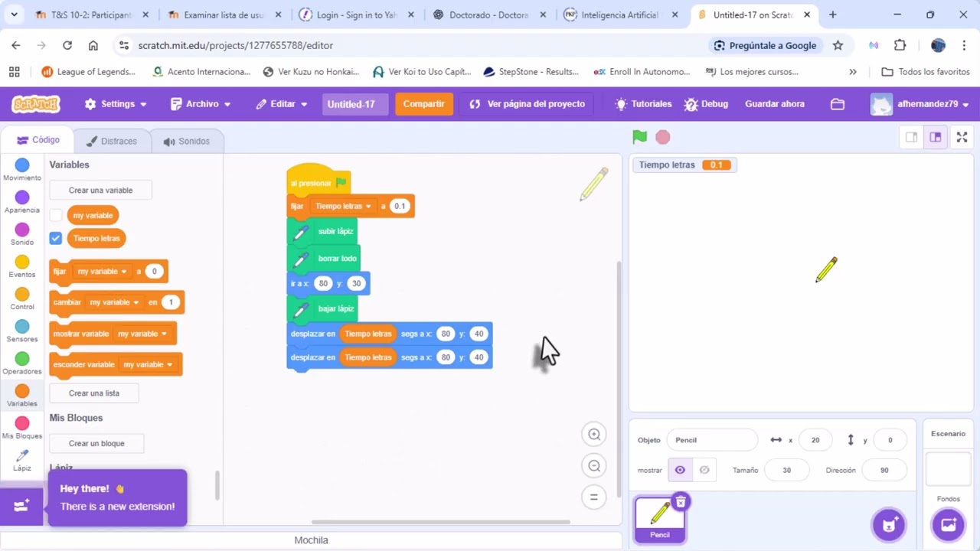Screen dimensions: 980x551
Task: Click the add extension button
Action: [21, 505]
